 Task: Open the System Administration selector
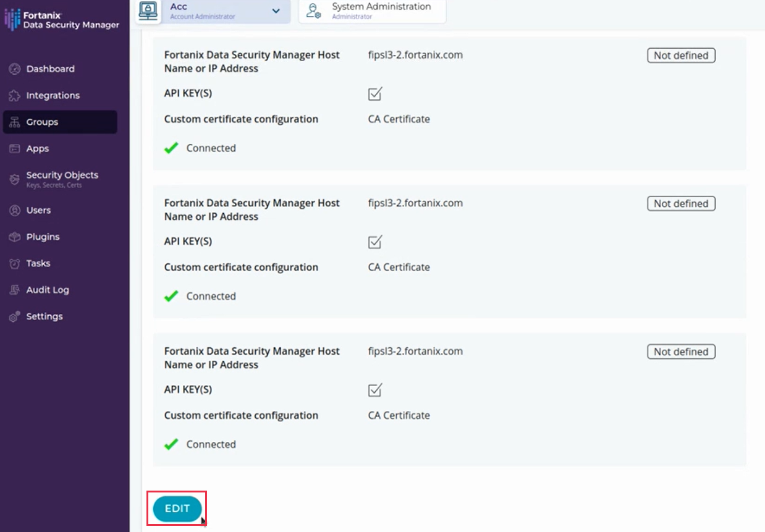tap(372, 11)
